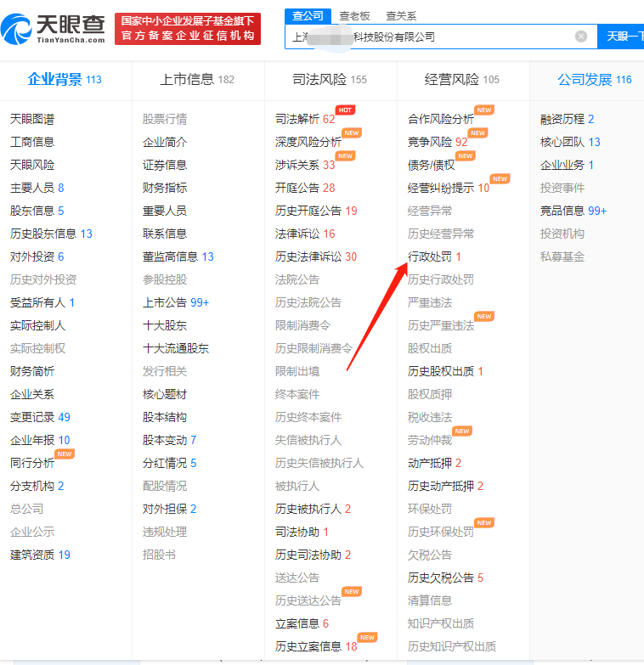Click the 官方备案企业征信机构 red banner

pos(188,36)
